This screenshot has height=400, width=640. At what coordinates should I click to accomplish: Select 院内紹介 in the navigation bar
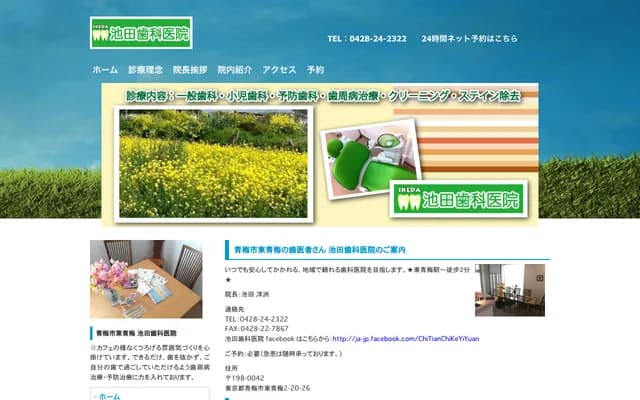click(234, 70)
